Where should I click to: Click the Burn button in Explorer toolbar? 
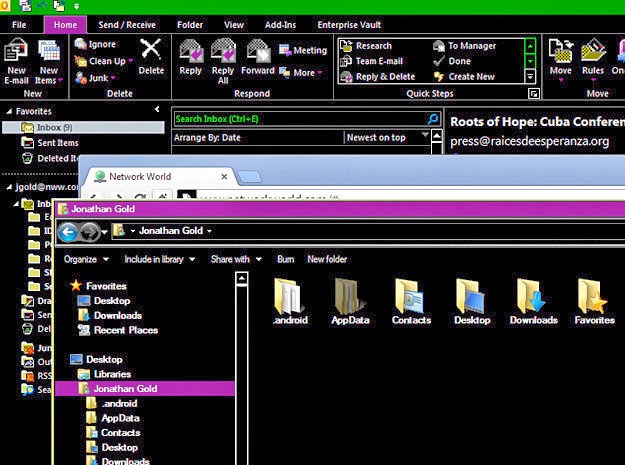[285, 259]
